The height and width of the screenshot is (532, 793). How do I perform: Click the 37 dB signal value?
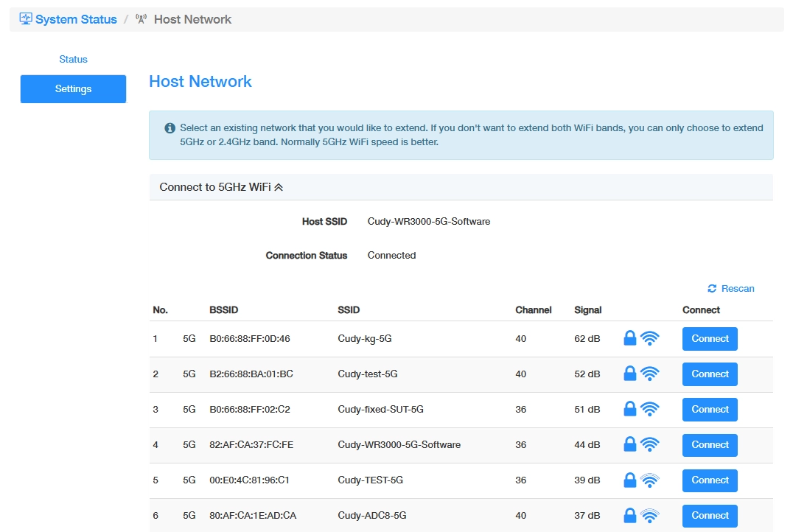coord(587,516)
